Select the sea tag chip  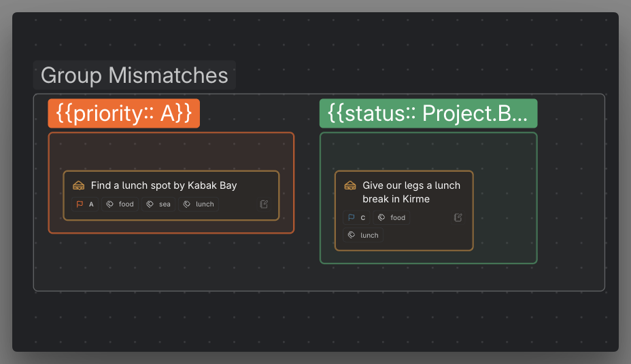158,204
